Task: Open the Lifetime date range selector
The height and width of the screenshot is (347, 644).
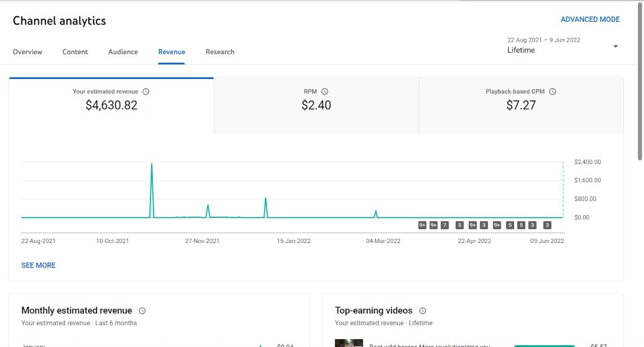Action: [x=563, y=46]
